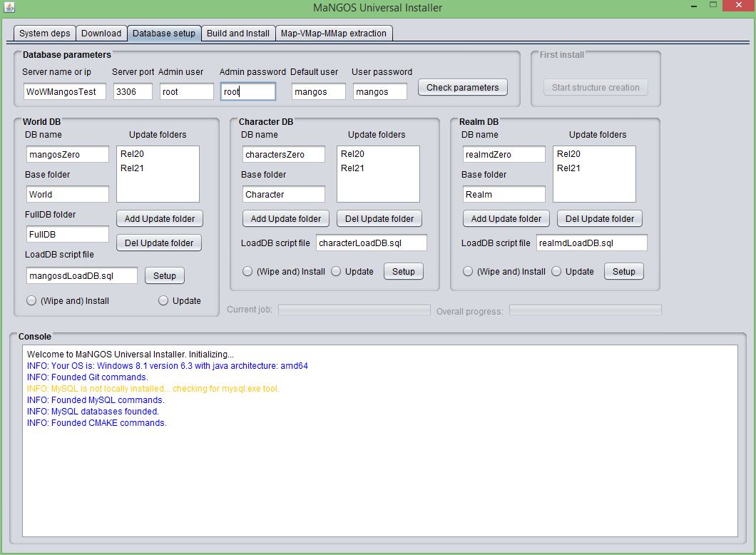Viewport: 756px width, 555px height.
Task: Click Del Update folder in World DB
Action: tap(159, 243)
